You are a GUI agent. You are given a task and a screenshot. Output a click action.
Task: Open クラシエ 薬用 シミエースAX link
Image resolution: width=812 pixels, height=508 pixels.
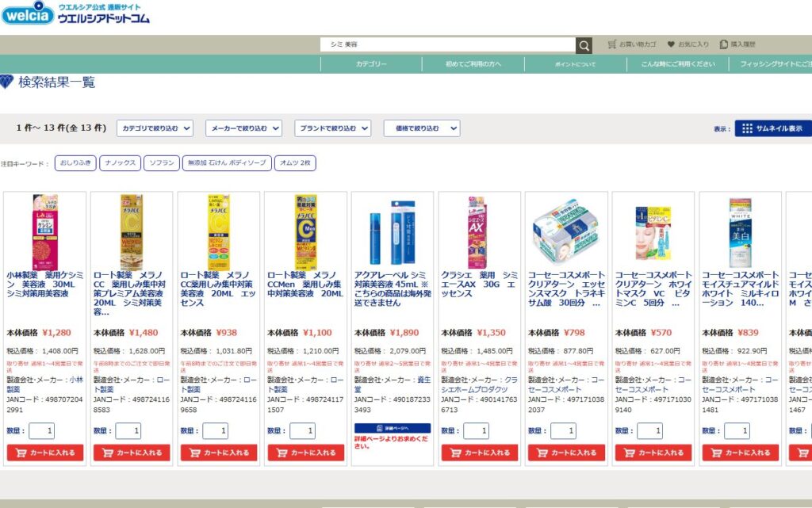tap(479, 284)
